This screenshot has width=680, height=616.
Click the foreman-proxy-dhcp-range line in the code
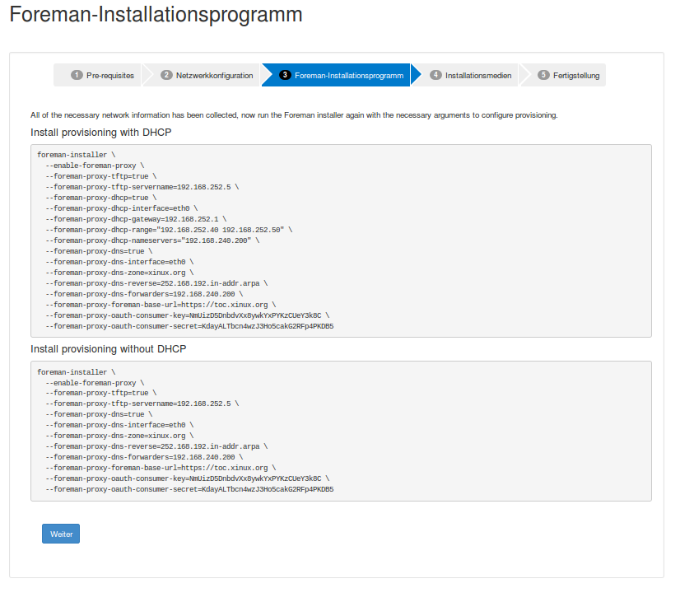pos(168,230)
